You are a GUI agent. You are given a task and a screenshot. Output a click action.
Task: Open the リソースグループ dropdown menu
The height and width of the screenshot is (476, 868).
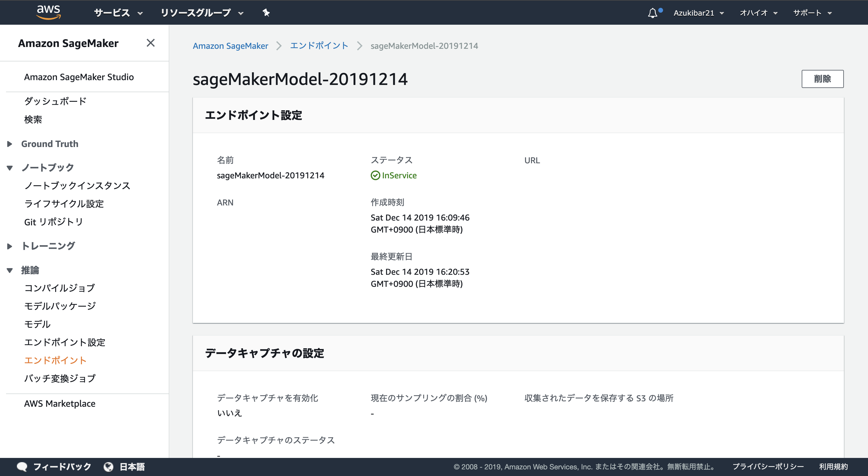[202, 13]
